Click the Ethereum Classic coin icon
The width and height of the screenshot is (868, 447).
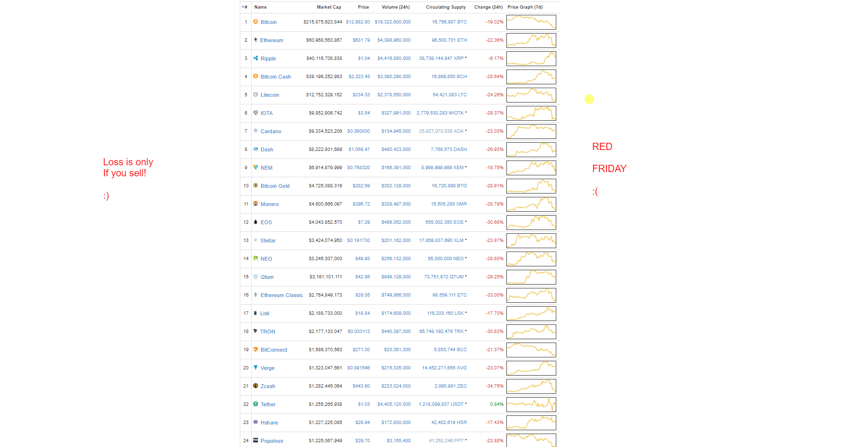256,295
